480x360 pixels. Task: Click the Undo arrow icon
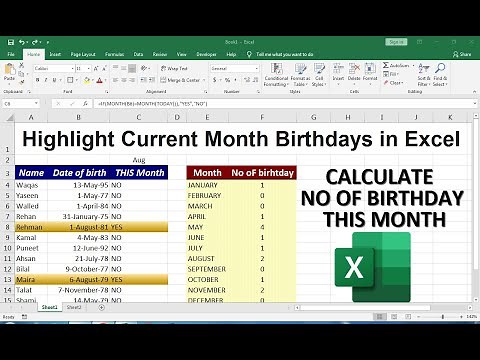coord(22,42)
